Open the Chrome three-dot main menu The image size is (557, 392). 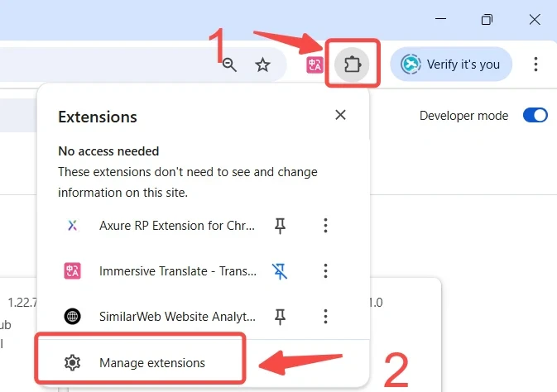(x=536, y=65)
